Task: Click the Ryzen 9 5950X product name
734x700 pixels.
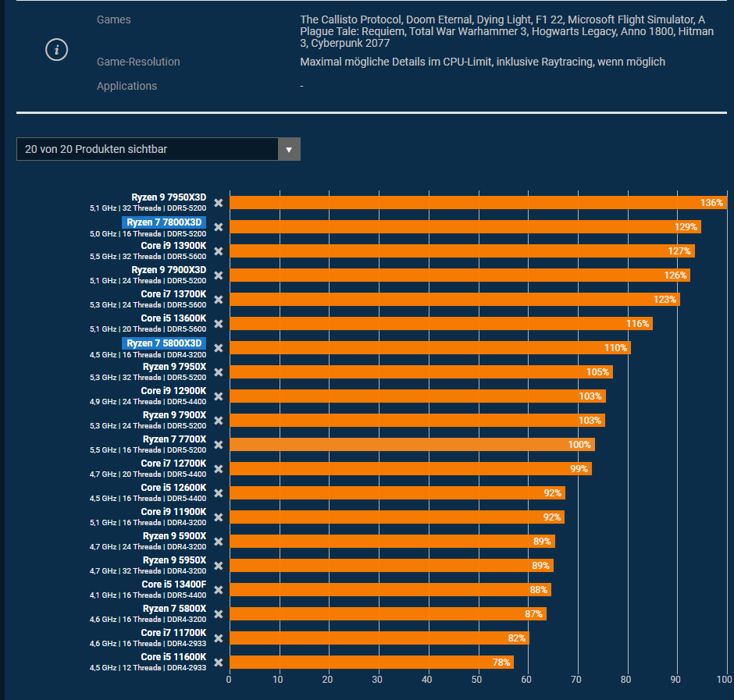Action: point(175,560)
